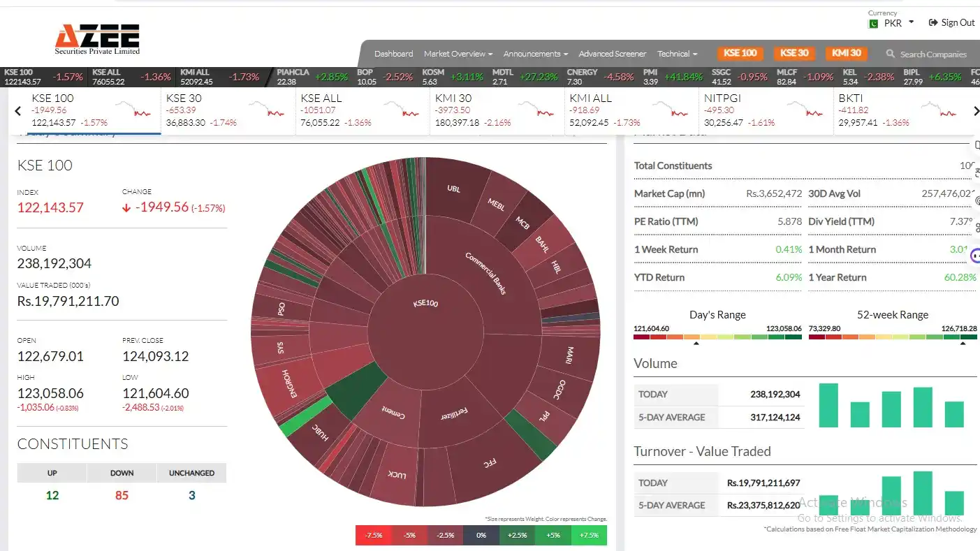This screenshot has width=980, height=551.
Task: Open the Dashboard menu item
Action: coord(393,54)
